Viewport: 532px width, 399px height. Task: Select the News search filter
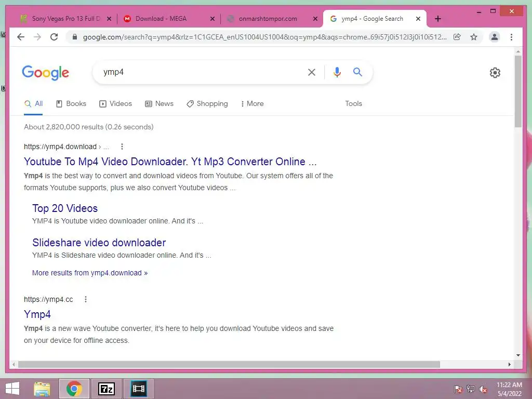tap(159, 104)
